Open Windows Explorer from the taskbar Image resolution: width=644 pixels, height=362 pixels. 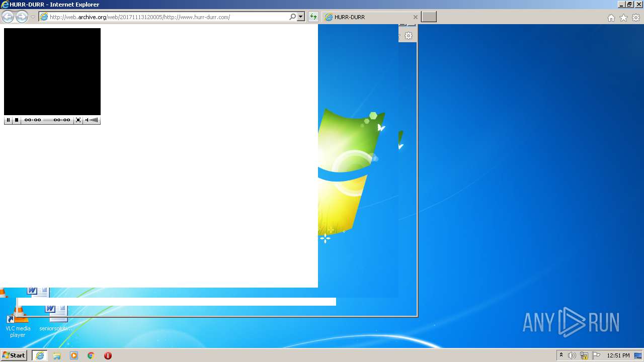click(x=57, y=355)
